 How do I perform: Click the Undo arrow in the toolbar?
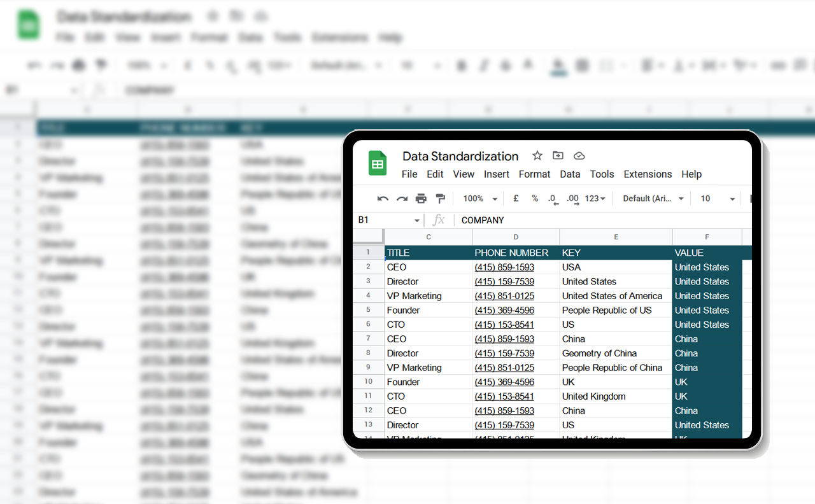tap(383, 199)
